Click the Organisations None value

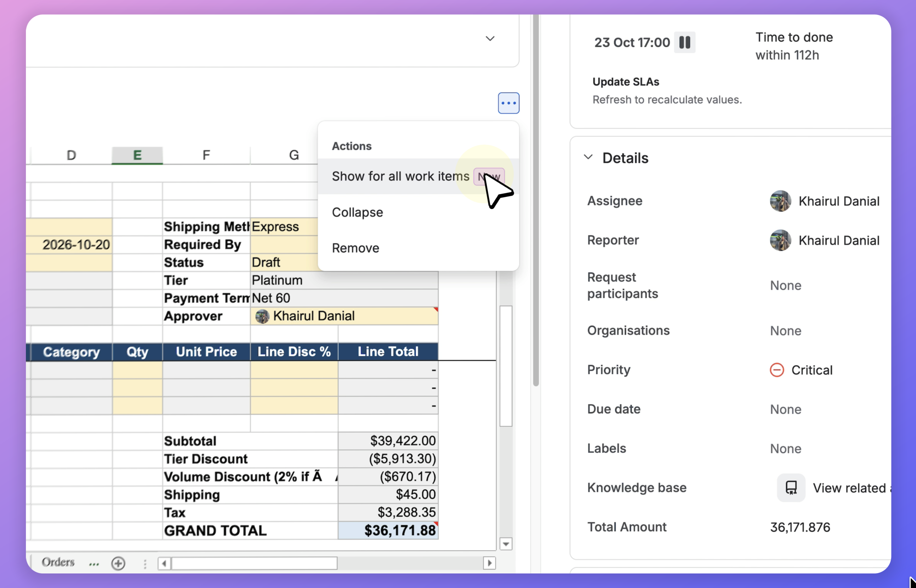pos(785,331)
